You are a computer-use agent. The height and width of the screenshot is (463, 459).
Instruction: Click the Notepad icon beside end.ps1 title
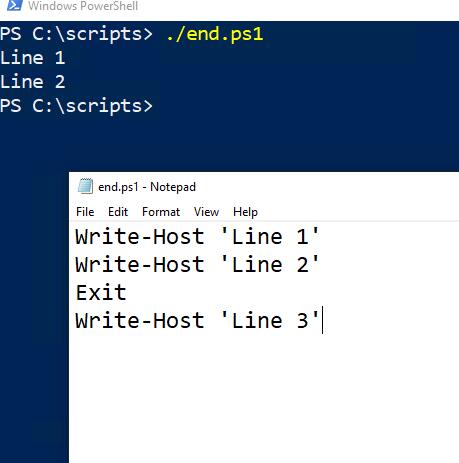[85, 186]
